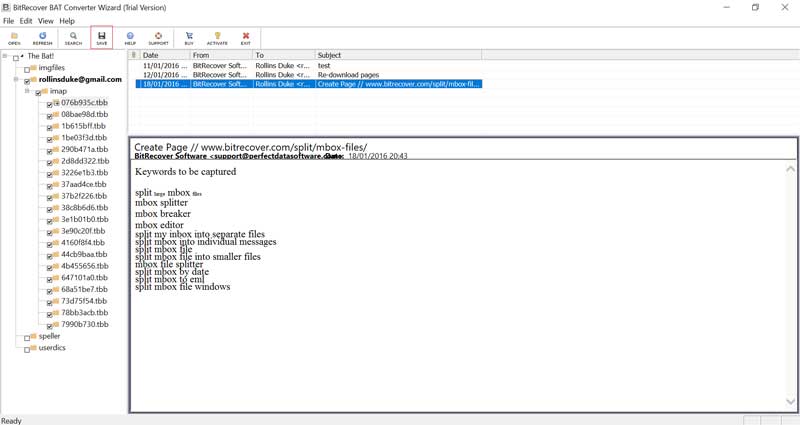Collapse the rollinsduke@gmail.com tree node

[16, 79]
